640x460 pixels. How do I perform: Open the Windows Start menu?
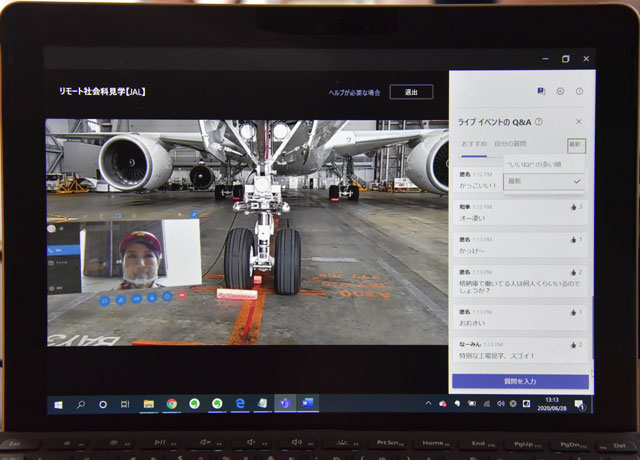(x=59, y=403)
